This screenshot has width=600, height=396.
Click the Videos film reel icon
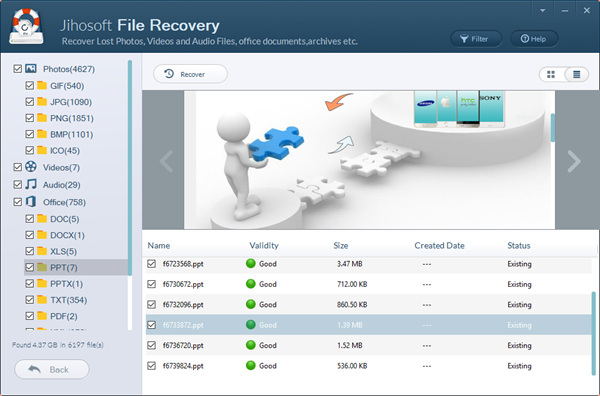31,167
